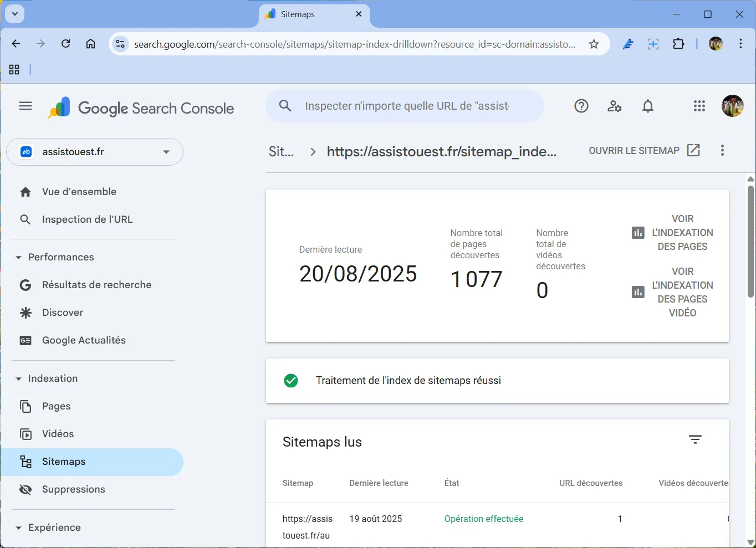756x548 pixels.
Task: Show notifications bell
Action: pyautogui.click(x=647, y=106)
